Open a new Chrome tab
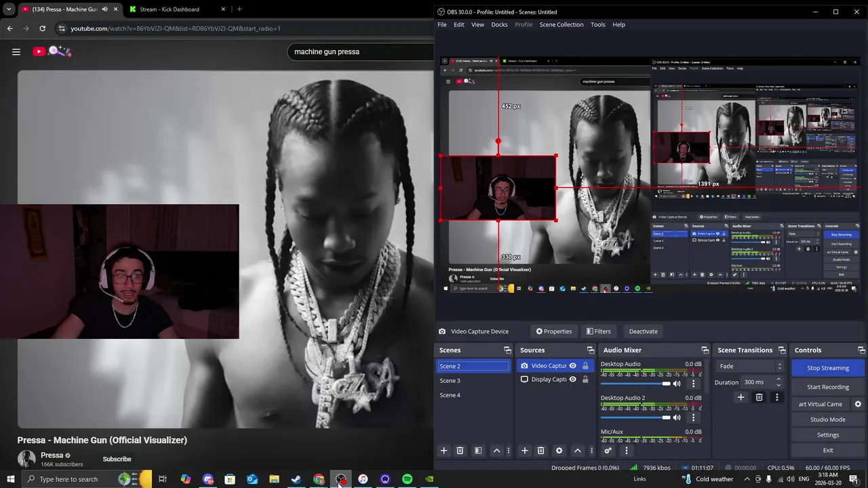Viewport: 868px width, 488px height. pos(239,9)
